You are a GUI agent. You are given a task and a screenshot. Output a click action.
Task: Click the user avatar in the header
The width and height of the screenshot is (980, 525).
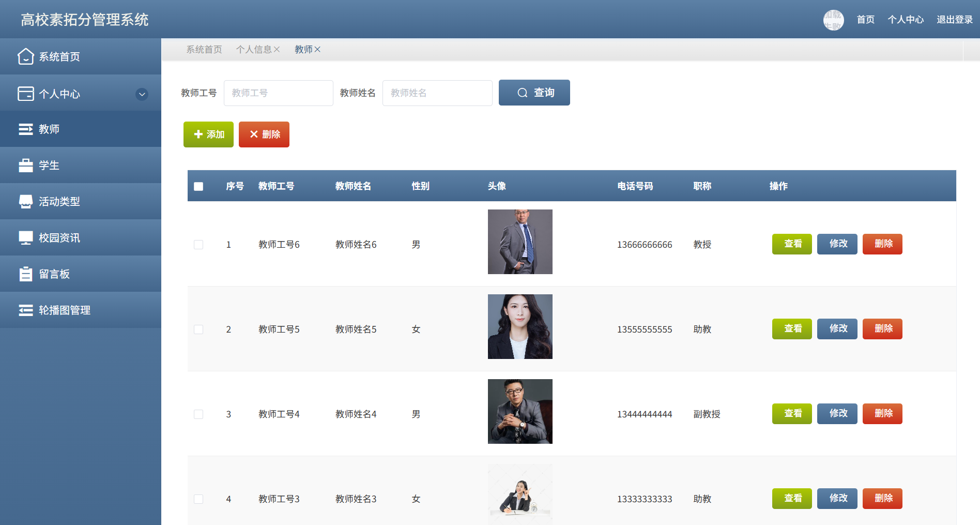[x=833, y=20]
